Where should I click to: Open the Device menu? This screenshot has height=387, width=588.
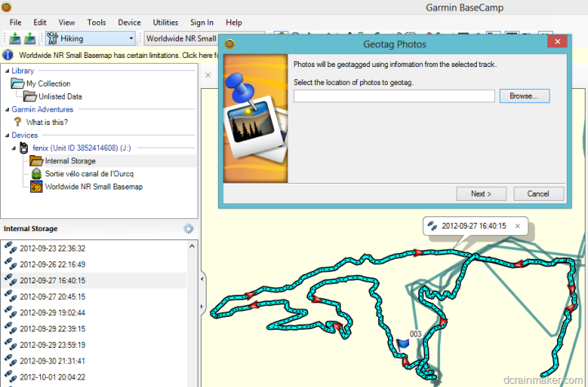(x=129, y=23)
